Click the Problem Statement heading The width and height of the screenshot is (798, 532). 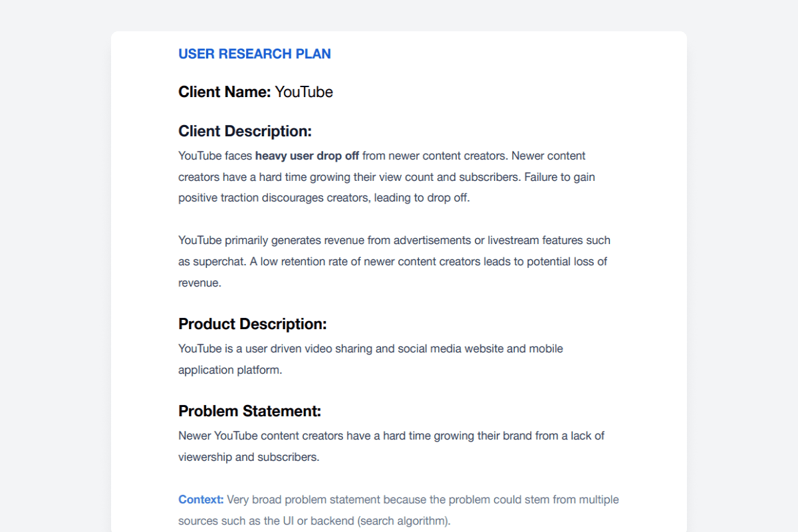coord(249,411)
